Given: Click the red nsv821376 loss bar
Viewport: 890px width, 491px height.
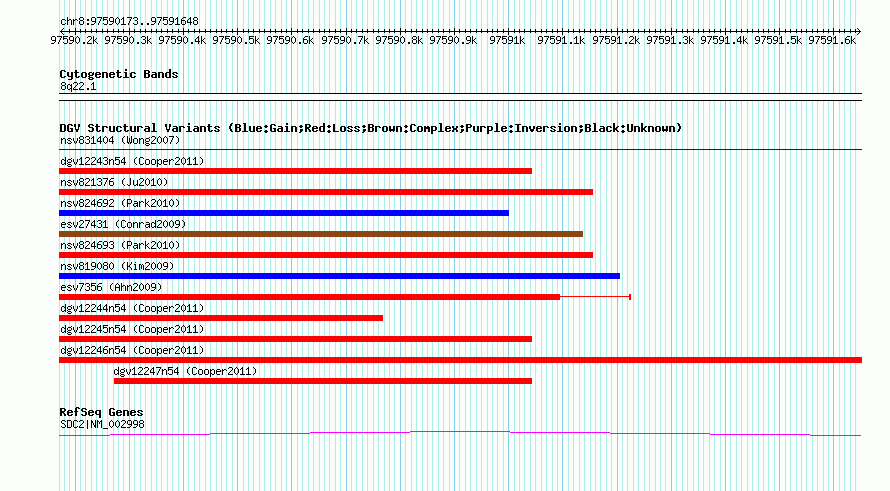Looking at the screenshot, I should tap(326, 192).
